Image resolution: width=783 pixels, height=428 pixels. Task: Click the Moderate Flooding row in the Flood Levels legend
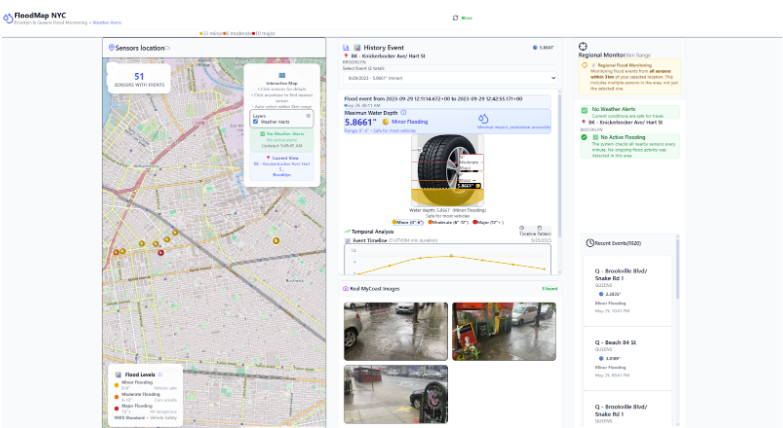click(x=146, y=397)
